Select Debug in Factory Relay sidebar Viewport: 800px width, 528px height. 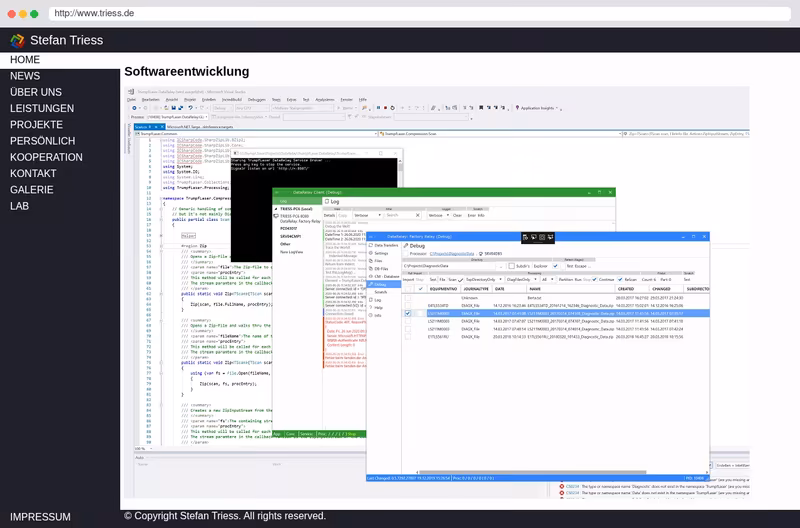click(384, 284)
